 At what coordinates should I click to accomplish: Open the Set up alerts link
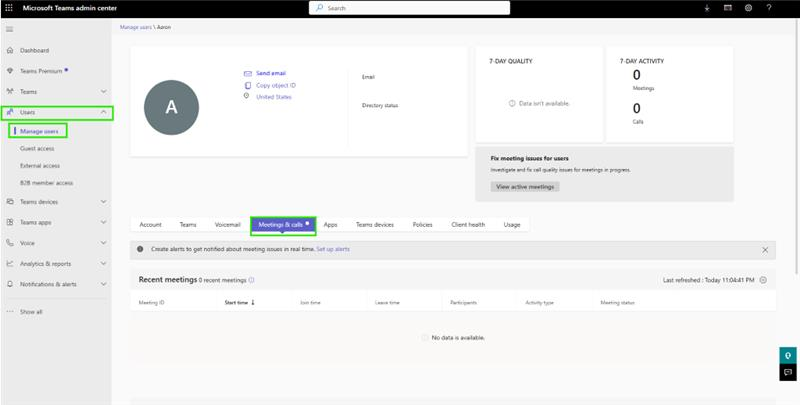pos(333,249)
